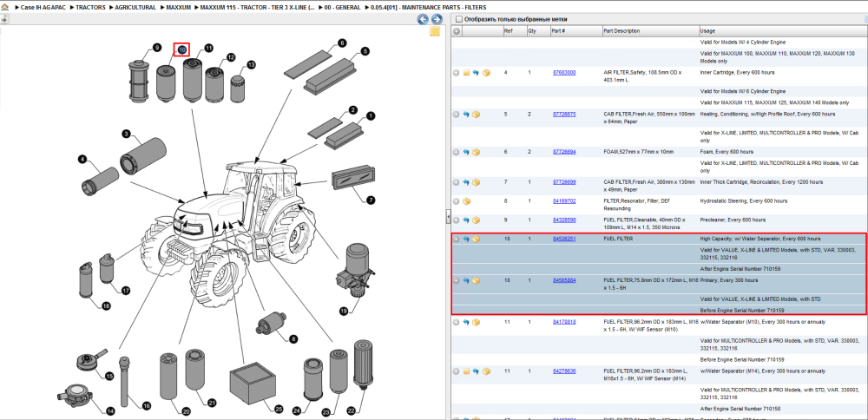Select callout 22 in the diagram
This screenshot has width=868, height=420.
351,410
